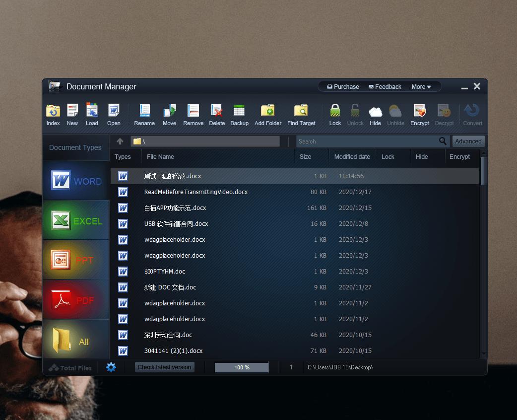Click the Encrypt shield icon
This screenshot has width=517, height=420.
[x=419, y=111]
